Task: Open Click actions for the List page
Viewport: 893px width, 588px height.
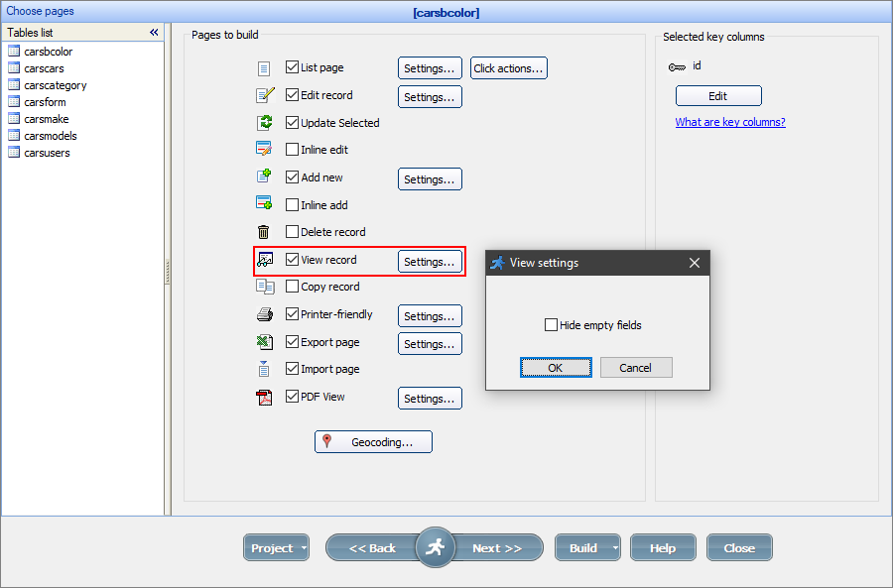Action: tap(508, 67)
